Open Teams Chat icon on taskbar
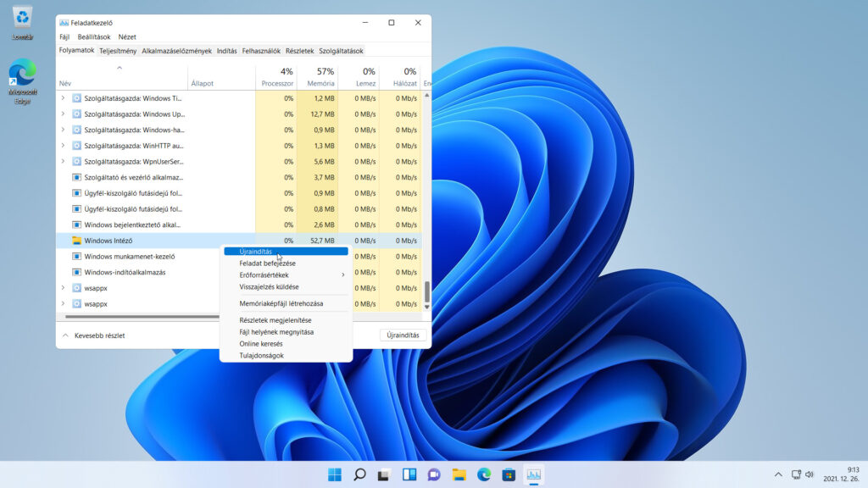The image size is (868, 488). click(434, 474)
